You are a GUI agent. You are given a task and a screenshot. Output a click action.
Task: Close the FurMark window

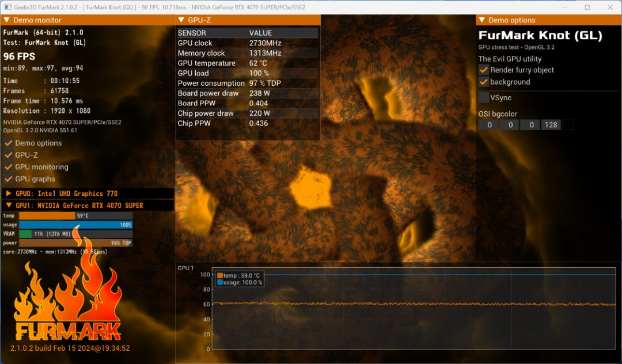tap(610, 7)
